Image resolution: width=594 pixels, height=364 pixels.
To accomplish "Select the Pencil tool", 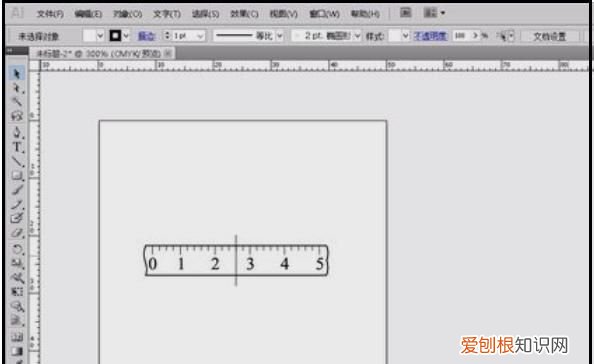I will 17,205.
